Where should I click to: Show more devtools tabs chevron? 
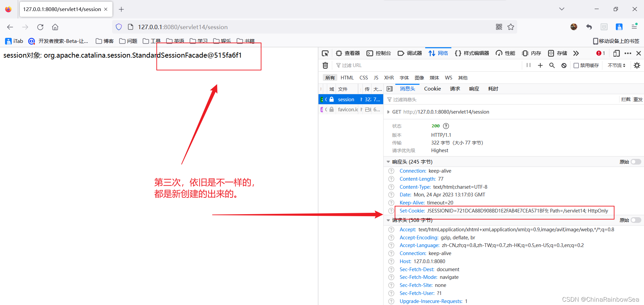coord(576,53)
